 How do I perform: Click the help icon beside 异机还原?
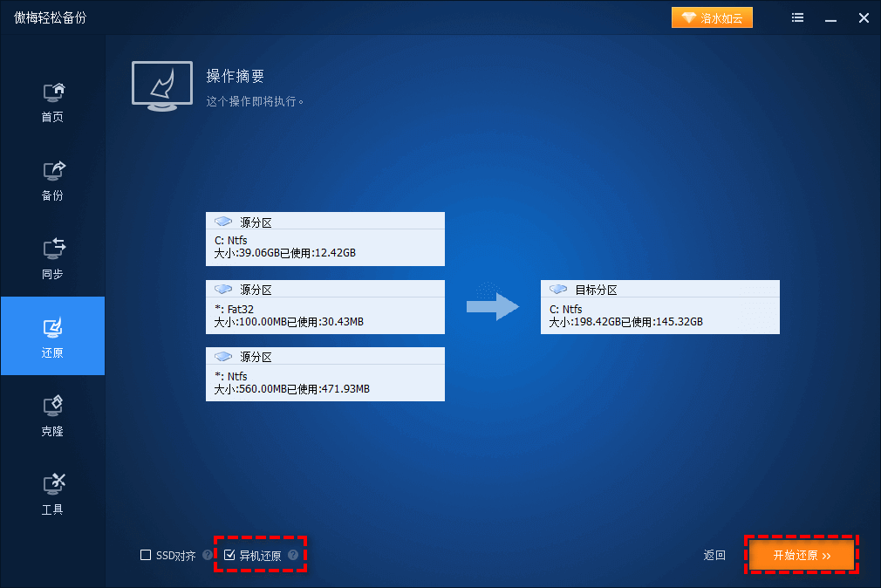tap(293, 555)
